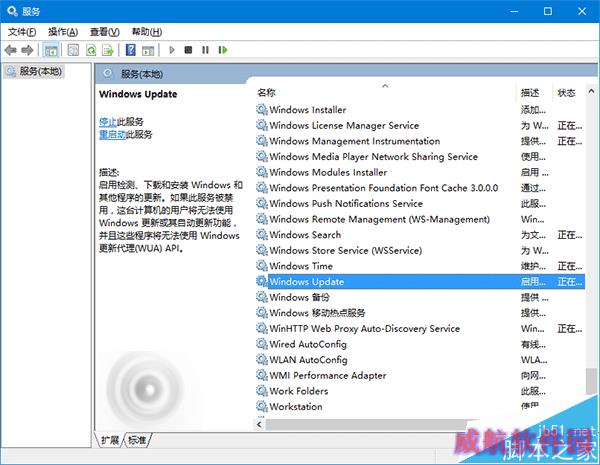Maximize the 服务 window
The image size is (600, 465).
tap(548, 11)
